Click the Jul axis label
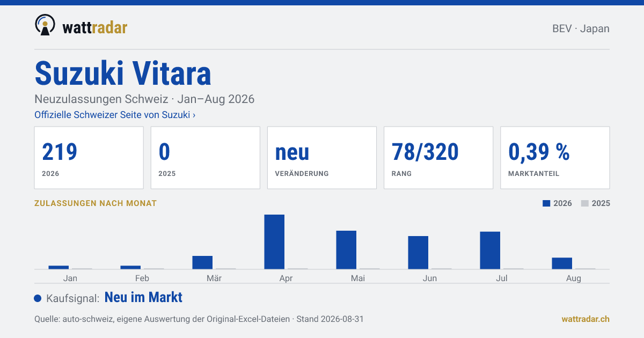 point(502,278)
